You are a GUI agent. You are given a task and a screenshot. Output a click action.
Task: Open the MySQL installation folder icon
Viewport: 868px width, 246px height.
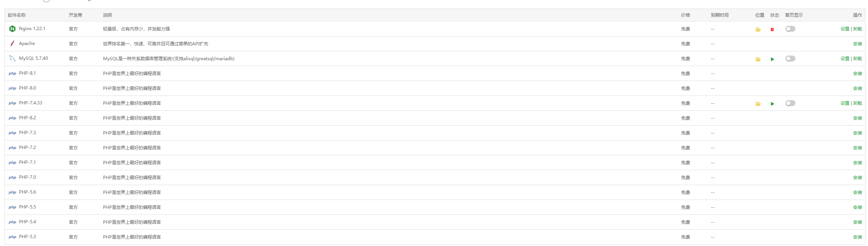point(758,59)
